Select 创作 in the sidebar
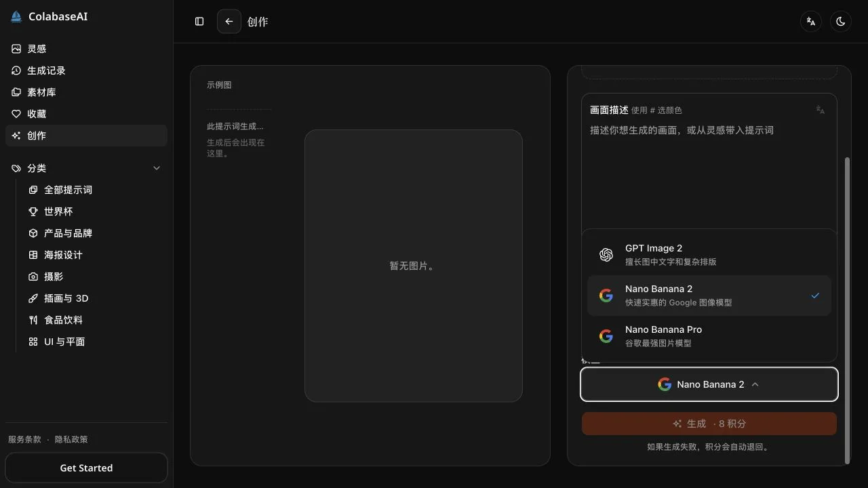Viewport: 868px width, 488px height. click(86, 136)
